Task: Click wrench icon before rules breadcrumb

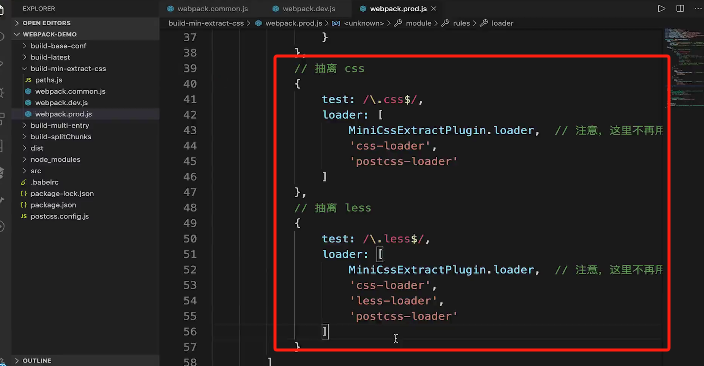Action: 445,23
